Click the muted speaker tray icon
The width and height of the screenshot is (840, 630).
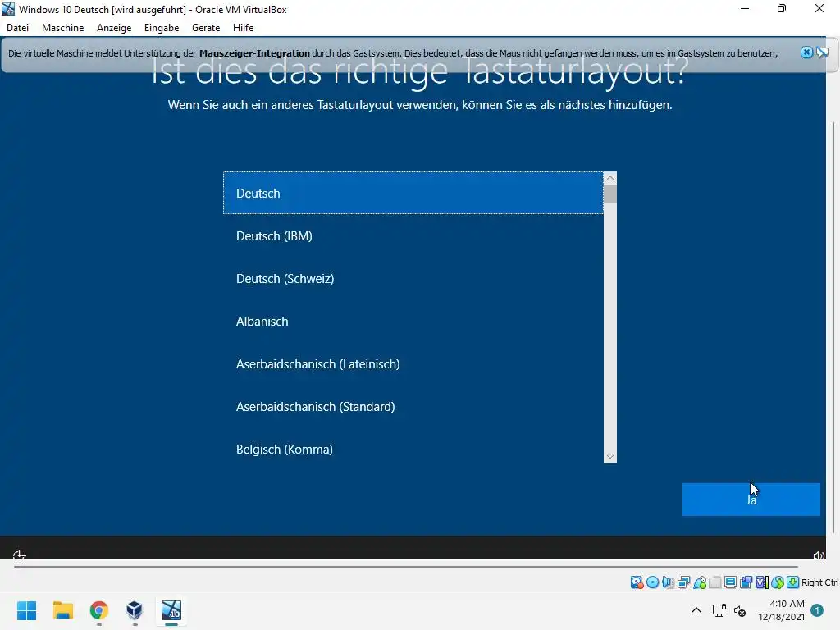(740, 610)
